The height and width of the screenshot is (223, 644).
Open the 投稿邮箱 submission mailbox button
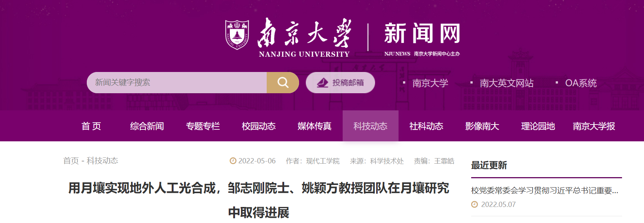point(340,83)
